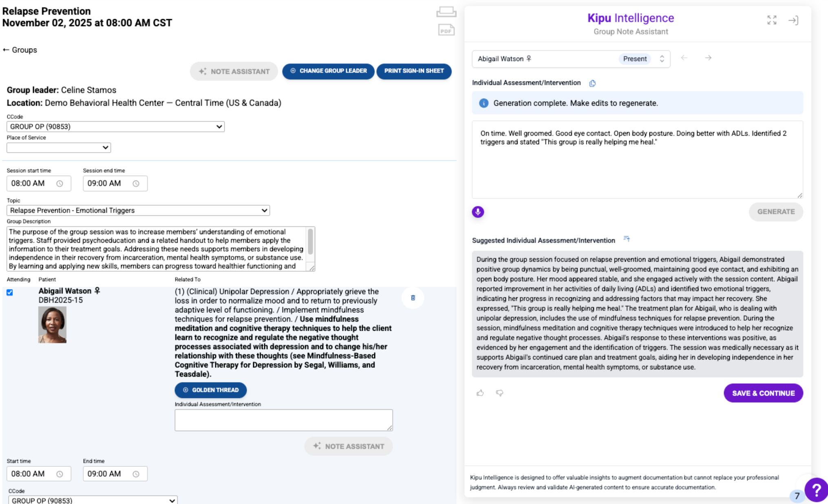Expand Kipu Intelligence panel to fullscreen

(x=771, y=20)
